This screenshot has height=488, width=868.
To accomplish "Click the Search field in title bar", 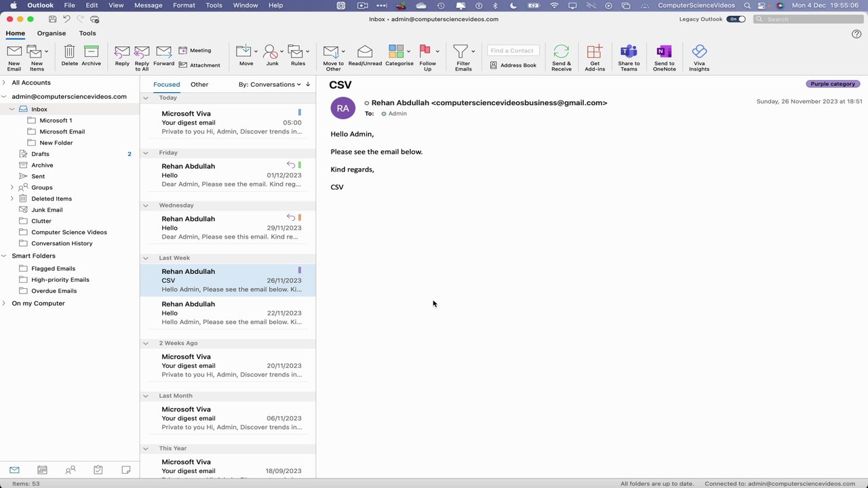I will coord(808,19).
